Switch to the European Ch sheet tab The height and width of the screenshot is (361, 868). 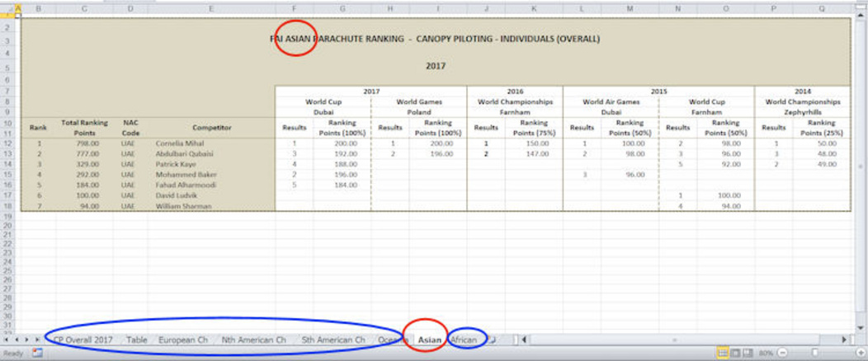(183, 339)
